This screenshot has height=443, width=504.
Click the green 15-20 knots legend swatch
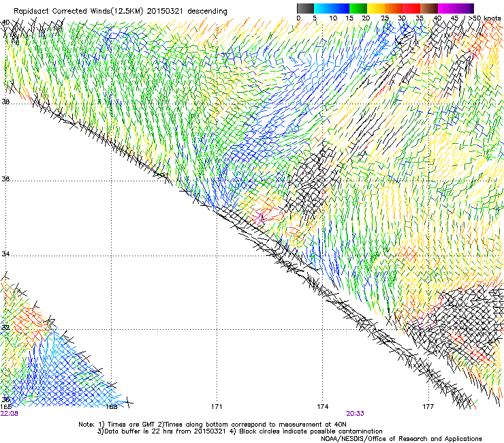pos(358,8)
